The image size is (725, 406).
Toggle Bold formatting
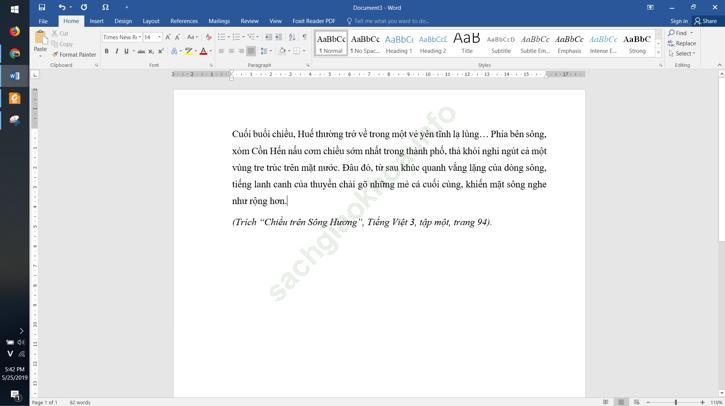tap(106, 51)
